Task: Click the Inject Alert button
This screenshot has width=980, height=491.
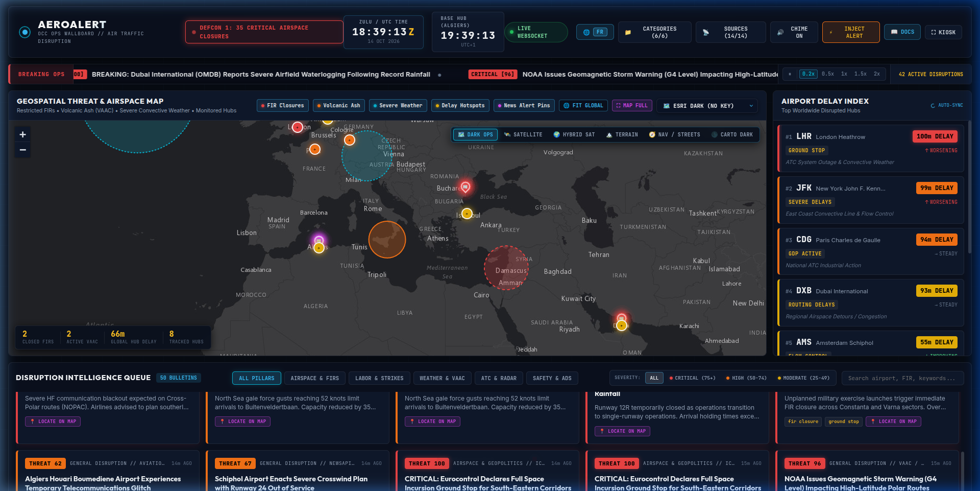Action: (x=851, y=32)
